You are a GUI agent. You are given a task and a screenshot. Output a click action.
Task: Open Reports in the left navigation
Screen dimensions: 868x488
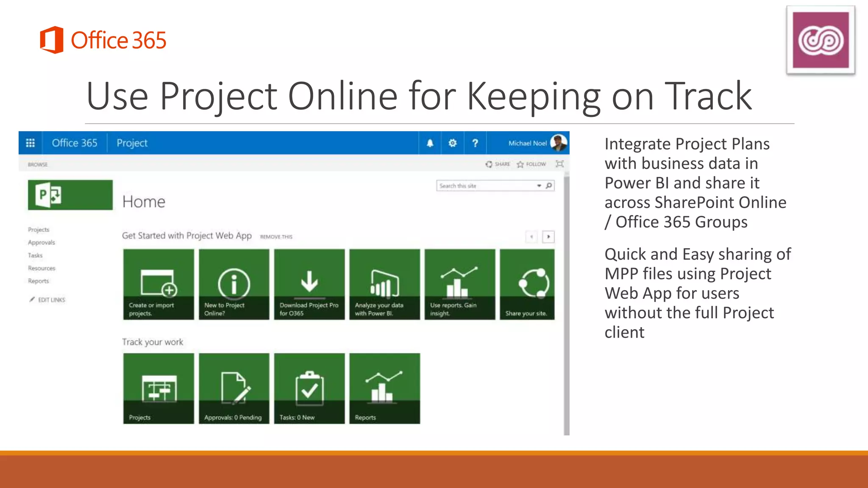(38, 281)
